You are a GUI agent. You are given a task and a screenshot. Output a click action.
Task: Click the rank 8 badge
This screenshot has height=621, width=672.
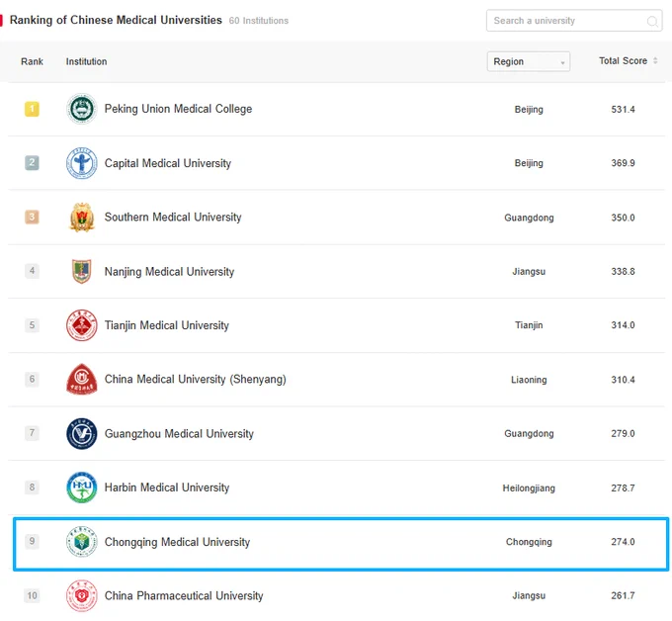point(32,488)
